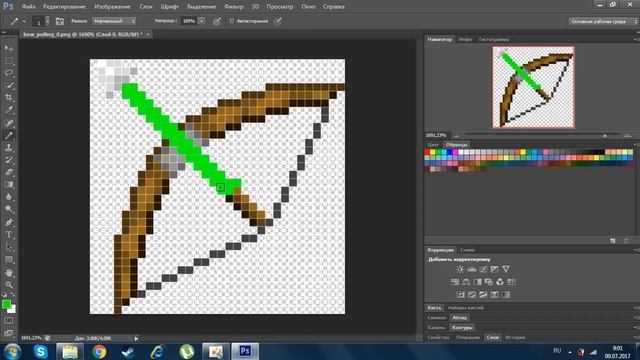Select the Type tool
This screenshot has height=360, width=640.
point(9,235)
